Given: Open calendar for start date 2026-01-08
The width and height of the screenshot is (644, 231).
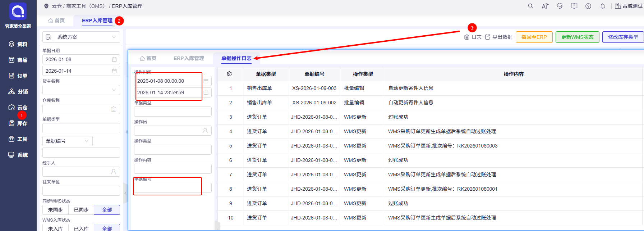Looking at the screenshot, I should pos(114,59).
